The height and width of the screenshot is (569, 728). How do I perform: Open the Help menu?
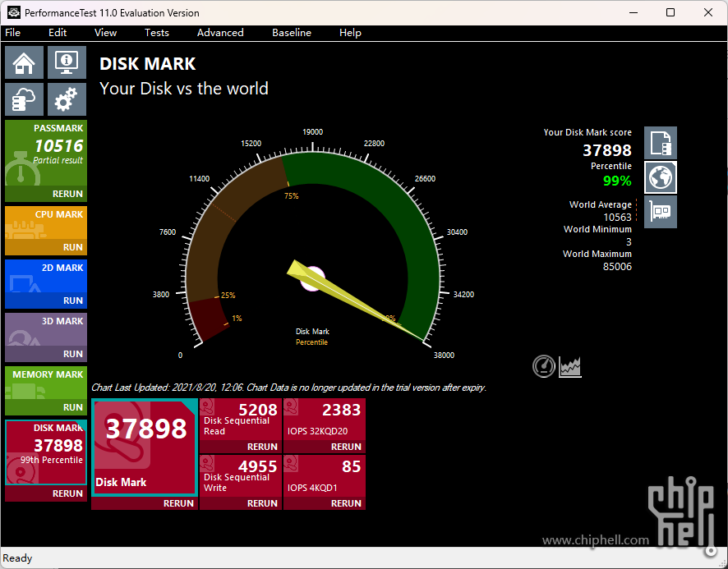pos(350,33)
